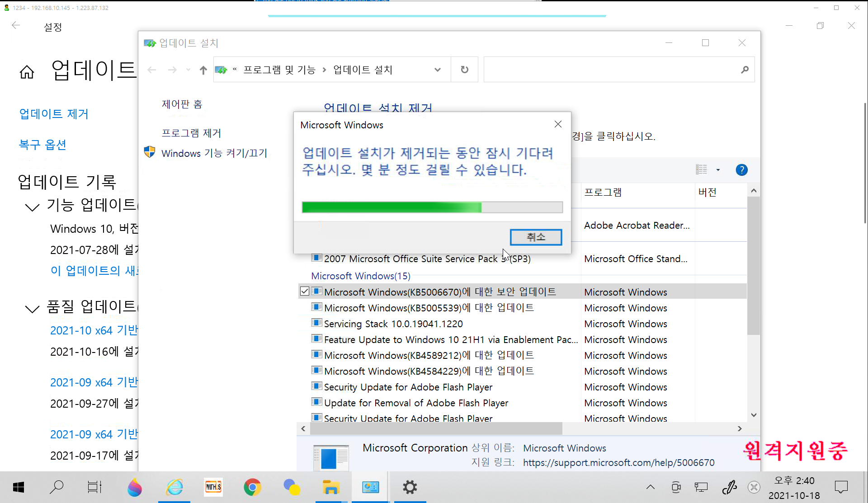Image resolution: width=868 pixels, height=503 pixels.
Task: Uncheck the KB5006670 security update checkbox
Action: [x=305, y=291]
